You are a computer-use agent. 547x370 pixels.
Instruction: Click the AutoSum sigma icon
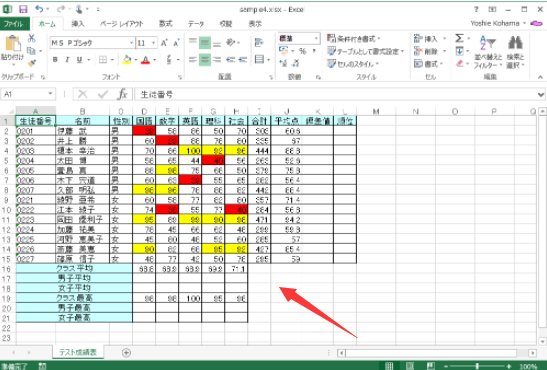[x=460, y=38]
